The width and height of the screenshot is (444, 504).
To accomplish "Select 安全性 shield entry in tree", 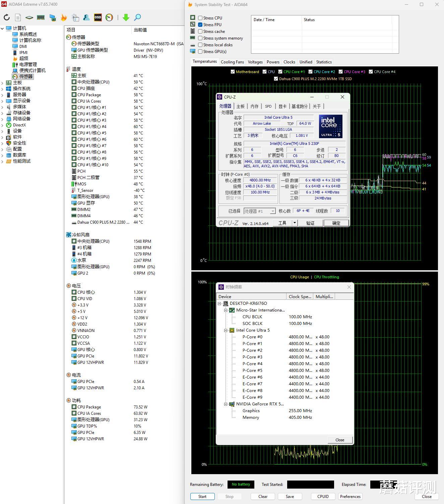I will point(19,143).
